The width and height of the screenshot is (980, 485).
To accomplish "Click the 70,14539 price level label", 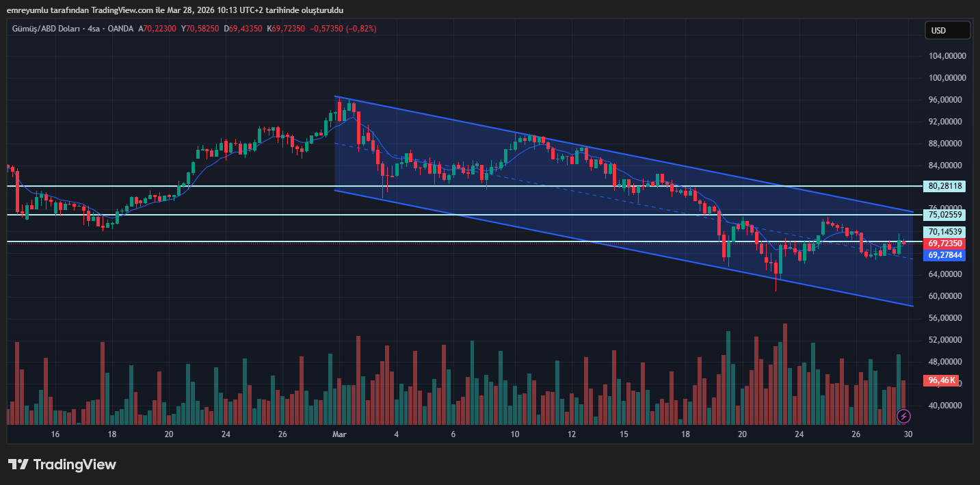I will point(945,232).
